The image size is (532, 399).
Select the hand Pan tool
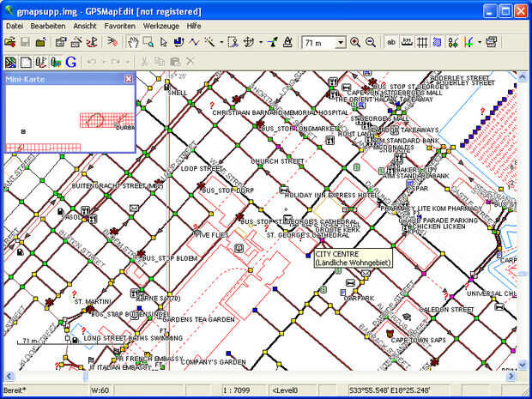[x=133, y=42]
